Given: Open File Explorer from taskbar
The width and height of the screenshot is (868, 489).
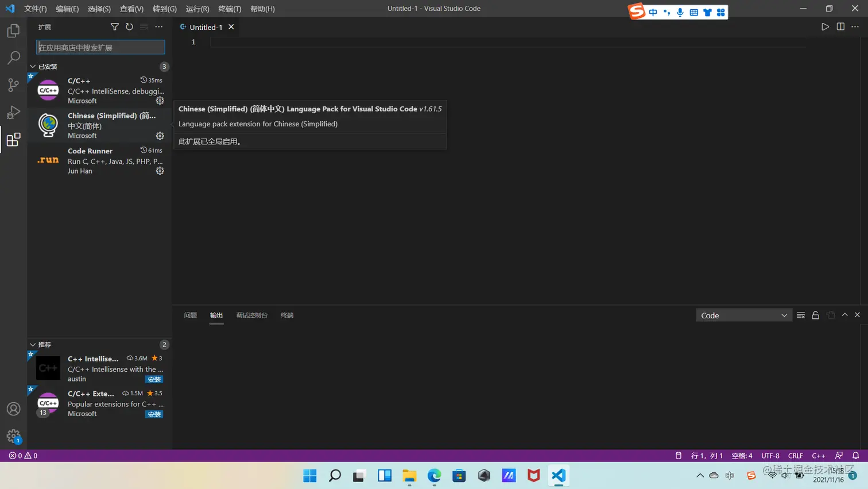Looking at the screenshot, I should tap(409, 475).
